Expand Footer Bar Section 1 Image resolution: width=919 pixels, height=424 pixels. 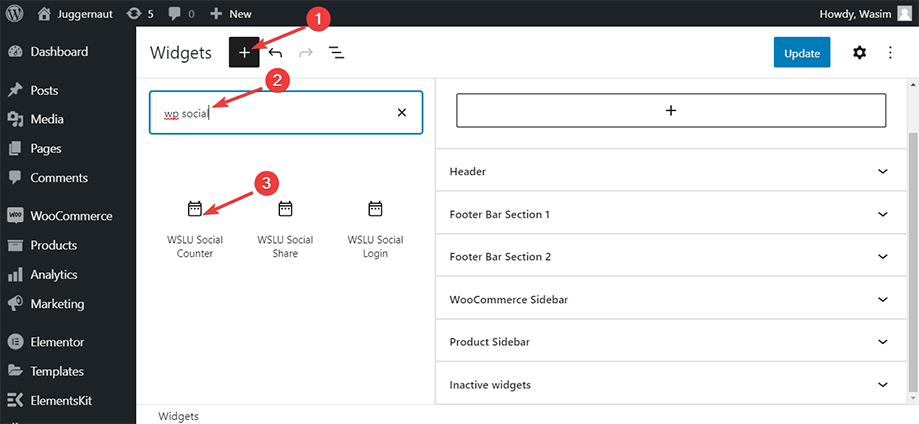pos(671,215)
